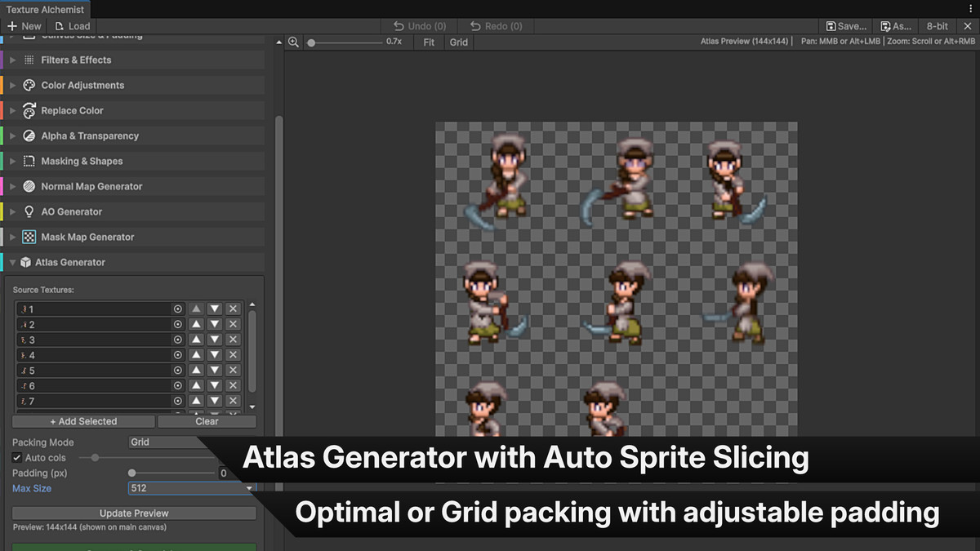This screenshot has width=980, height=551.
Task: Click the Filters & Effects grid icon
Action: click(29, 60)
